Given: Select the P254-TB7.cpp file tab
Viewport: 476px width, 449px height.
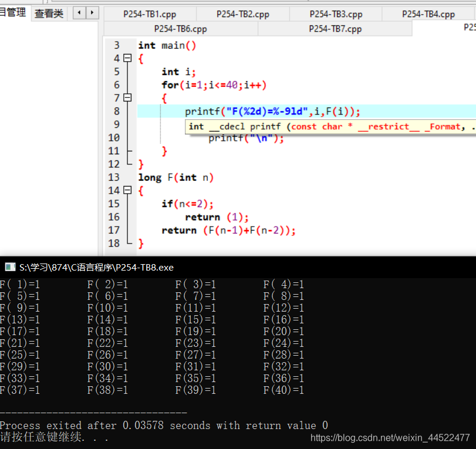Looking at the screenshot, I should coord(335,29).
